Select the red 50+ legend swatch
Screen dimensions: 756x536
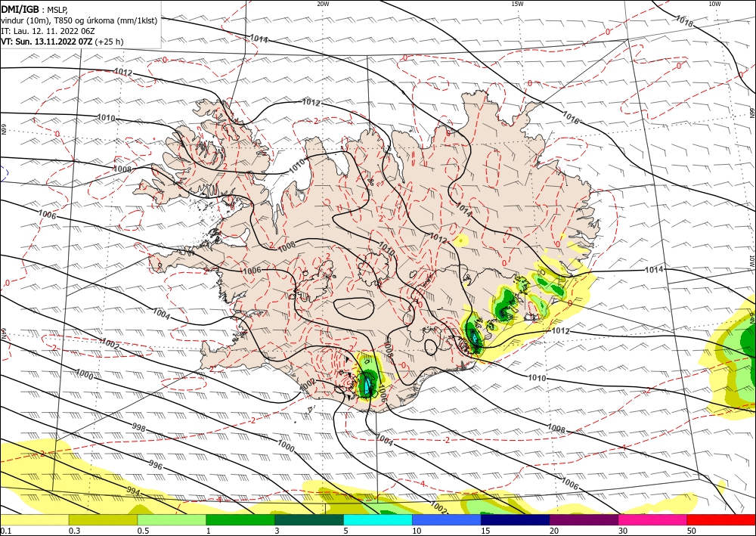[721, 519]
